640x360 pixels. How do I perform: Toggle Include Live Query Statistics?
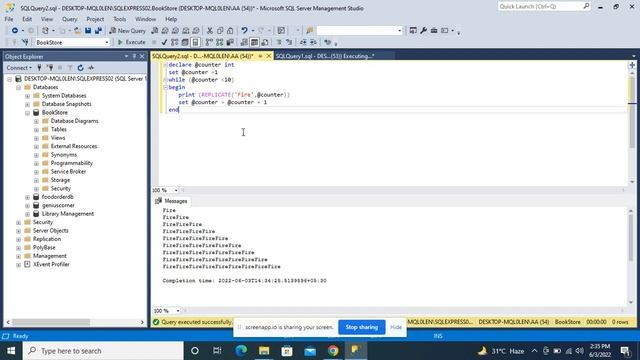[x=220, y=42]
